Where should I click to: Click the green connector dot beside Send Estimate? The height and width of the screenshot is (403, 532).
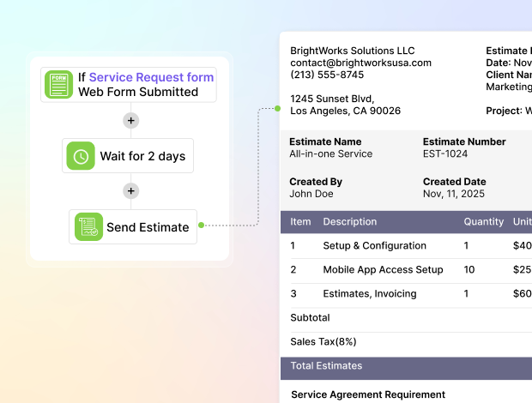(201, 225)
